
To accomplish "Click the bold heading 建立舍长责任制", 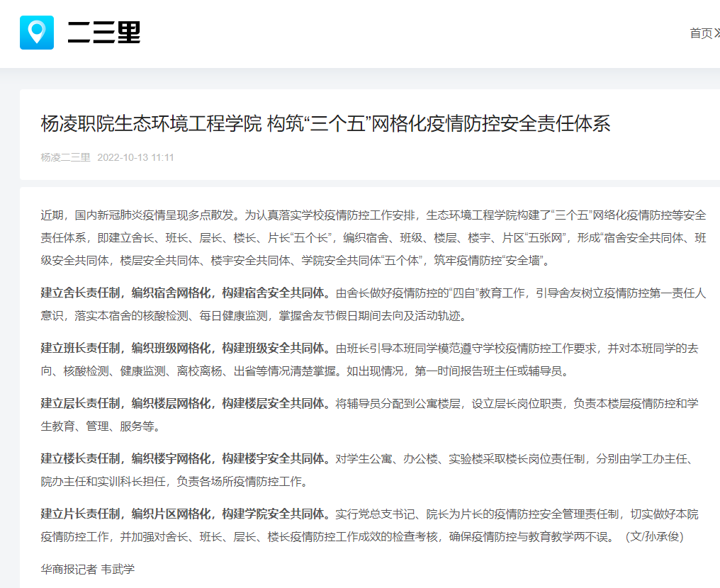I will pyautogui.click(x=82, y=293).
